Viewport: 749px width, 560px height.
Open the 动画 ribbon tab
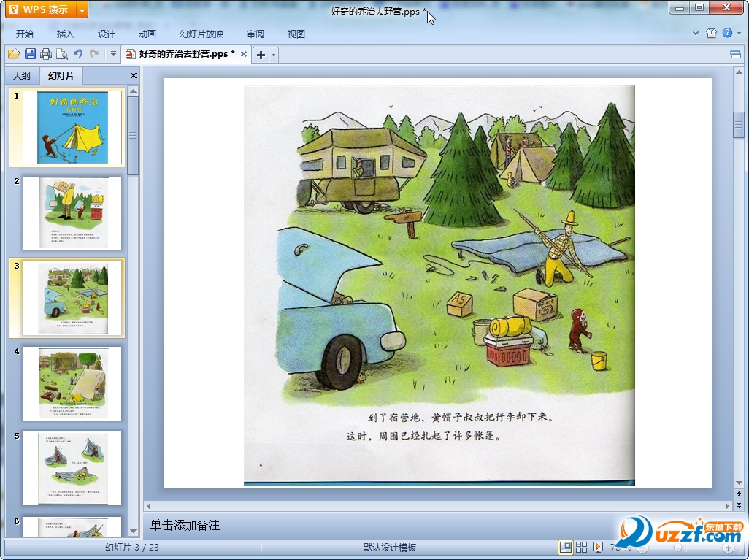click(147, 34)
